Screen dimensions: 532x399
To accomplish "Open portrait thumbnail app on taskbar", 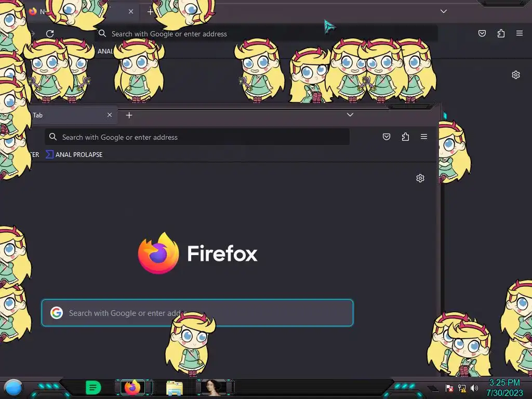I will point(213,388).
